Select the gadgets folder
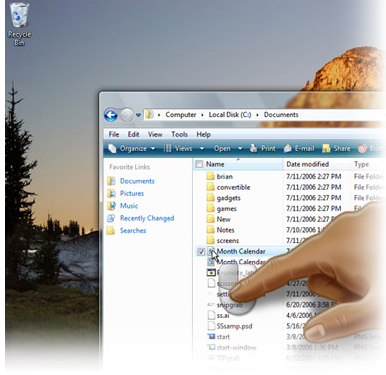 click(x=228, y=198)
